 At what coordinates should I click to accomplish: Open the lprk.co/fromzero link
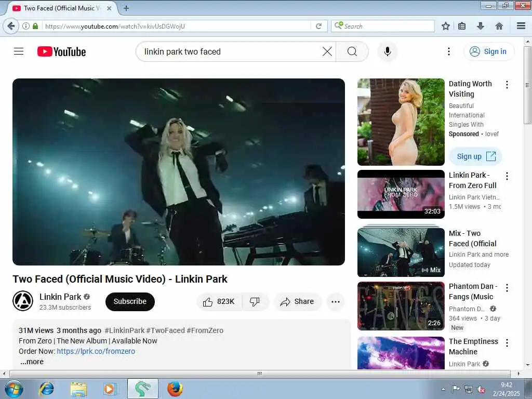pos(96,351)
